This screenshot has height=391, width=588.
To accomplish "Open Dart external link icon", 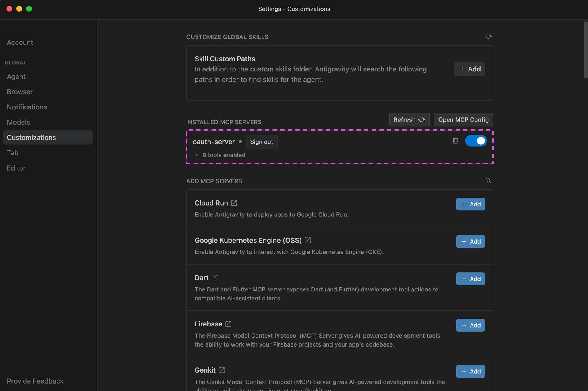I will tap(214, 278).
